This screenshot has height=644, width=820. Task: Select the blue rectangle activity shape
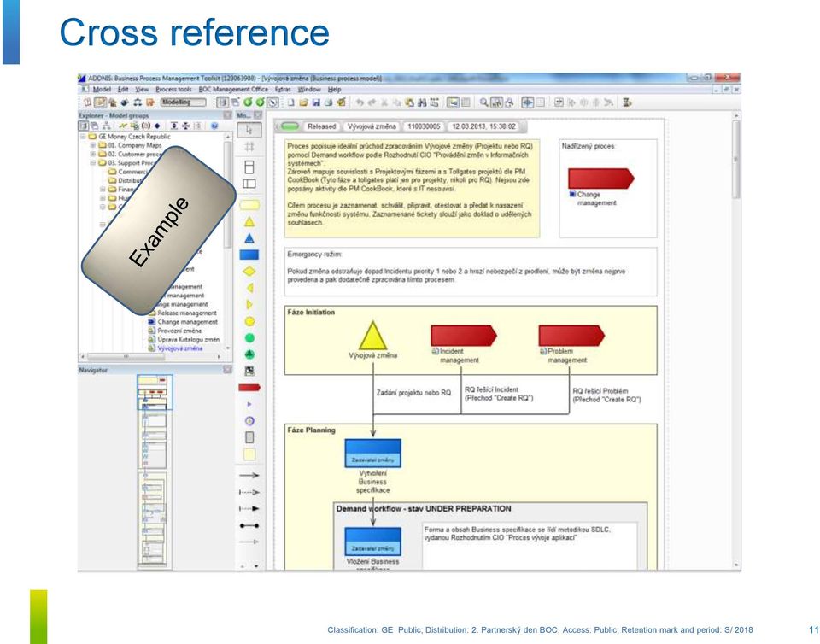pos(249,255)
